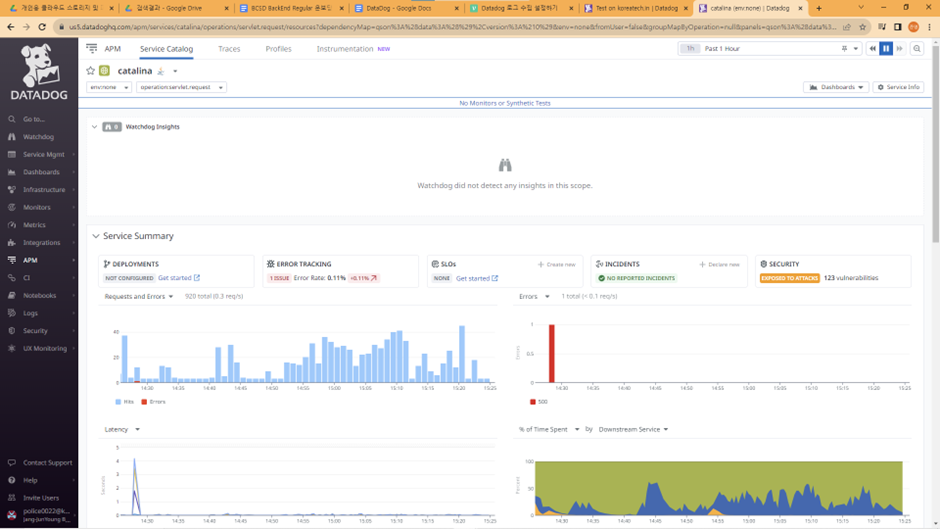Switch to the Profiles tab
Image resolution: width=940 pixels, height=529 pixels.
pos(278,49)
